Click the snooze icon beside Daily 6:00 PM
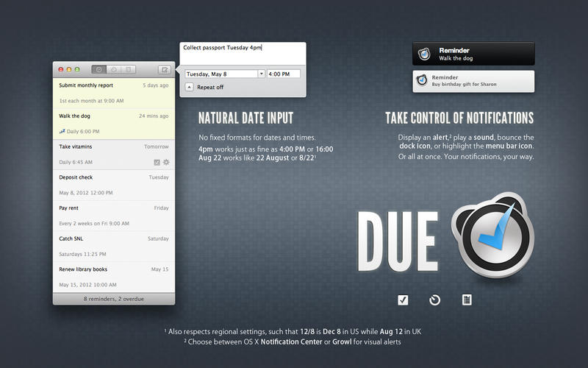The width and height of the screenshot is (588, 368). [62, 132]
